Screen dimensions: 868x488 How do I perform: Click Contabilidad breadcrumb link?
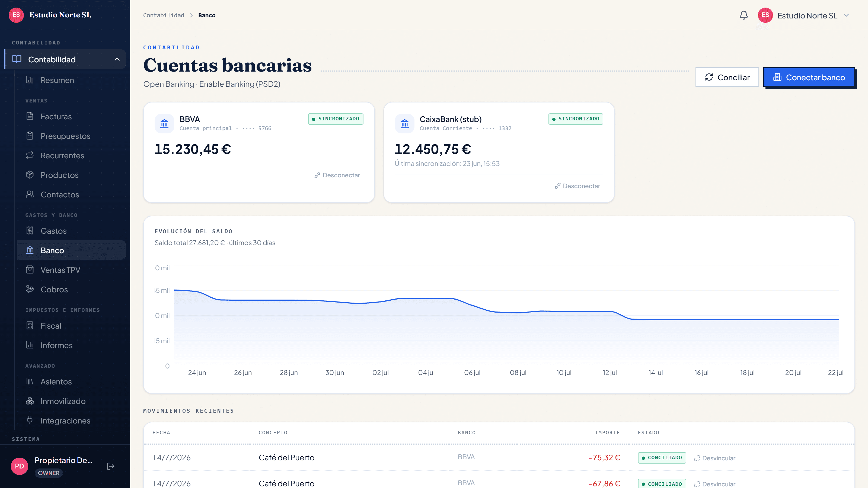tap(163, 15)
